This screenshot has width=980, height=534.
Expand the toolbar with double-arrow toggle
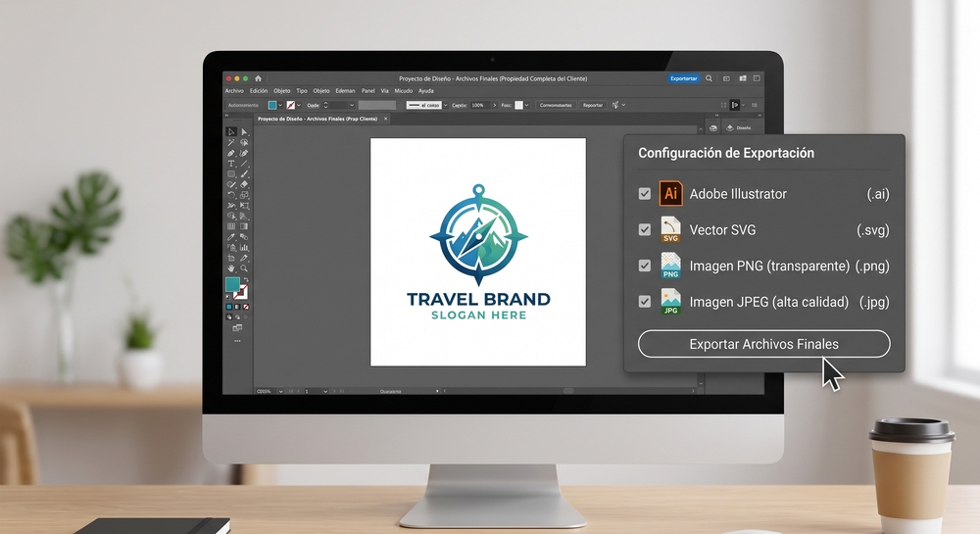pyautogui.click(x=226, y=115)
